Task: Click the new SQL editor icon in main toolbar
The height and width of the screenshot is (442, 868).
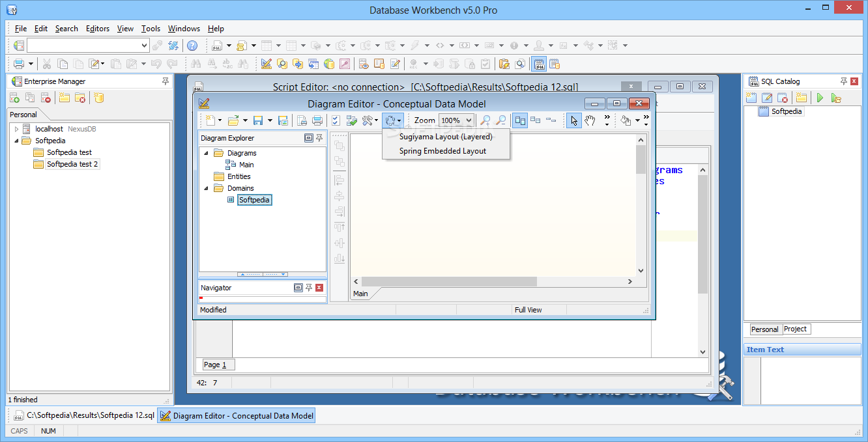Action: click(x=217, y=46)
